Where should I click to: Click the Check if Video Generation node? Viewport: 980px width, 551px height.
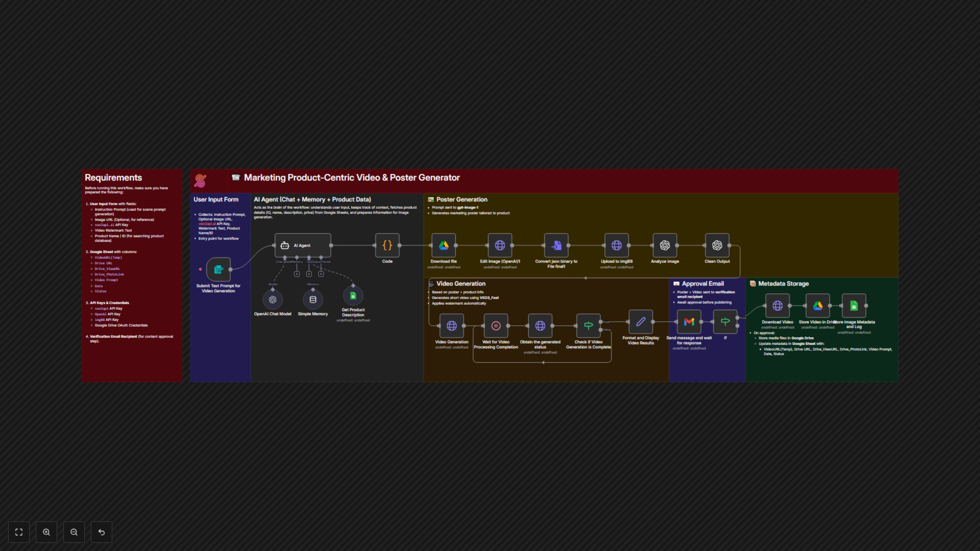click(x=588, y=325)
